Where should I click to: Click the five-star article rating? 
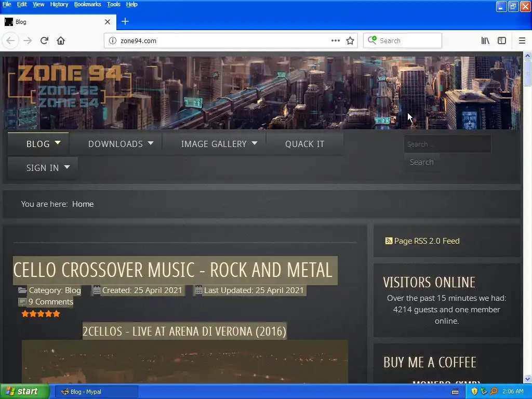pyautogui.click(x=41, y=314)
